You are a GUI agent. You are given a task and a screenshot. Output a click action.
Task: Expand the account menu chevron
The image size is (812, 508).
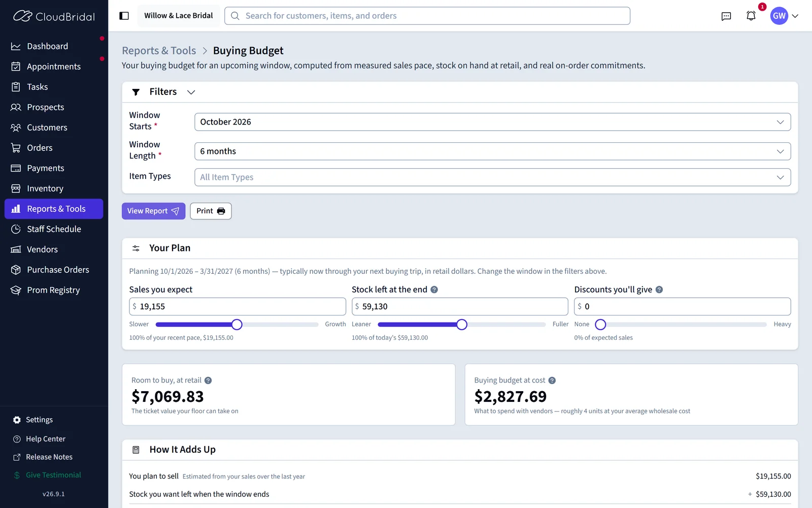[795, 16]
